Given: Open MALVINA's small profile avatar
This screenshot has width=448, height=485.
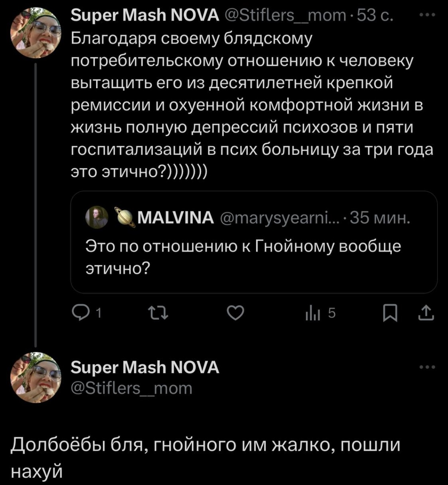Looking at the screenshot, I should point(97,217).
